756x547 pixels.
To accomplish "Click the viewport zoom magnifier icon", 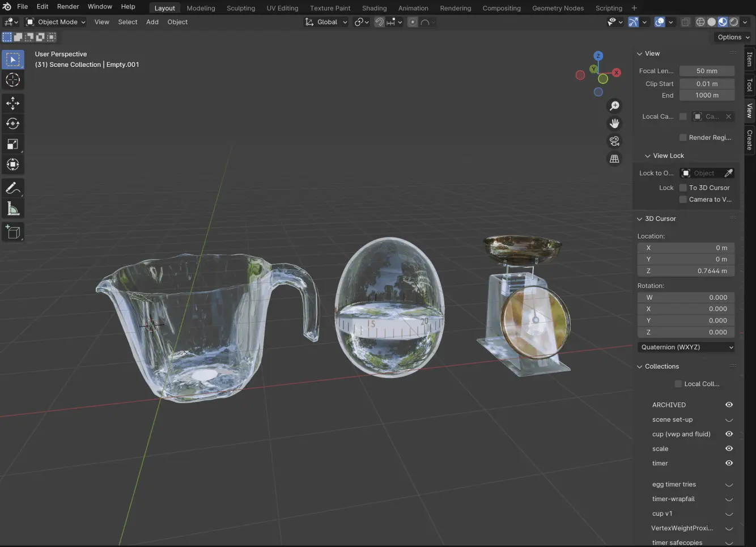I will coord(614,106).
